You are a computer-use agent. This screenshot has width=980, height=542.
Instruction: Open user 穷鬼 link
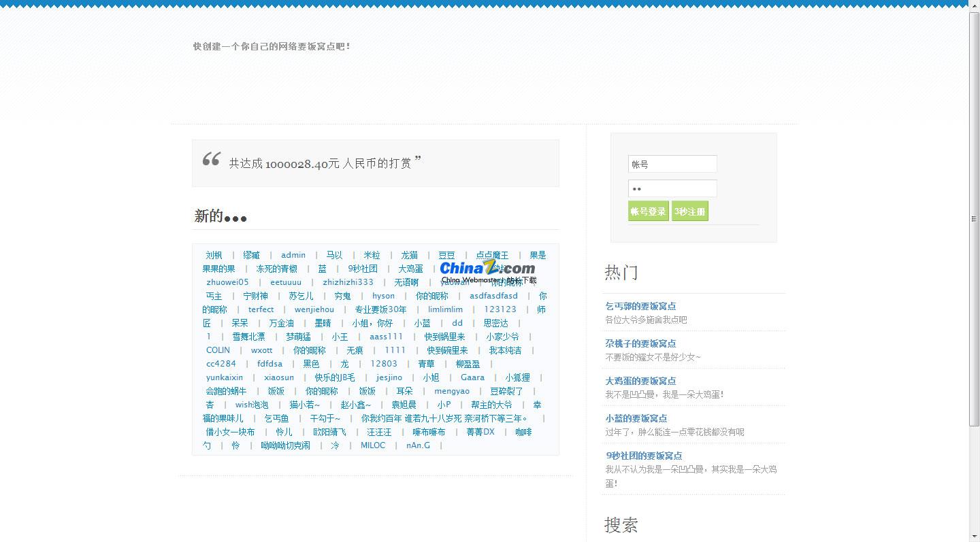(342, 296)
